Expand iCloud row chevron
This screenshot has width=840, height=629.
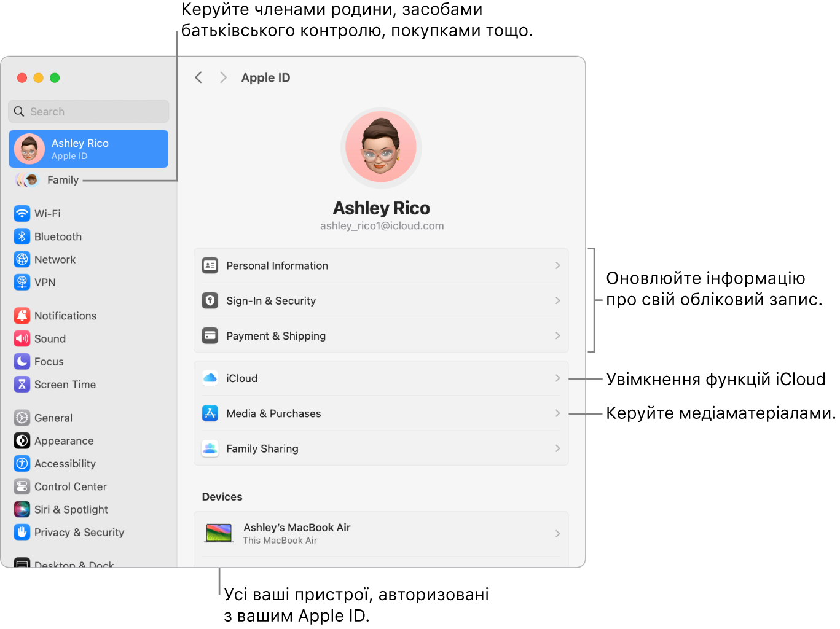[x=557, y=378]
